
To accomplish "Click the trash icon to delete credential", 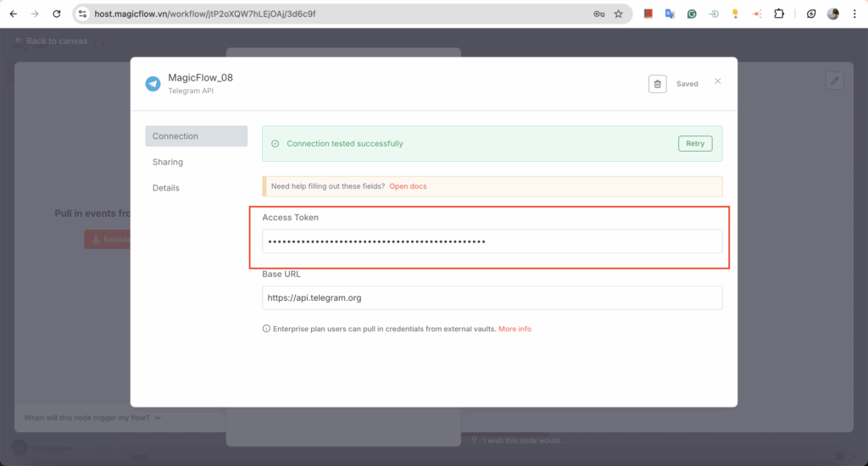I will click(x=657, y=84).
